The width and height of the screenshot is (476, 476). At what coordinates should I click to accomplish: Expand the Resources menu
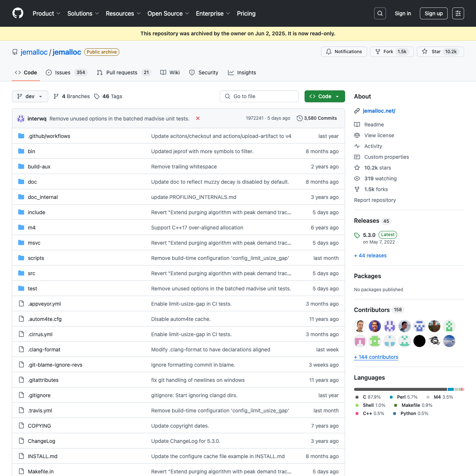123,13
